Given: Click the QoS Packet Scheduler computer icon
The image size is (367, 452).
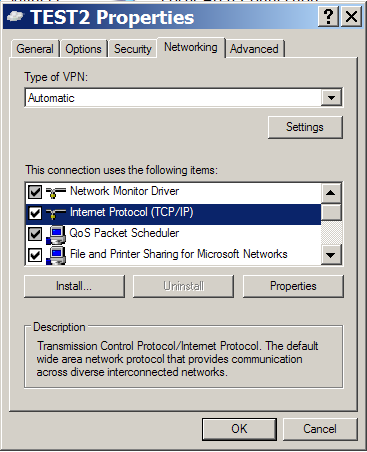Looking at the screenshot, I should point(56,234).
